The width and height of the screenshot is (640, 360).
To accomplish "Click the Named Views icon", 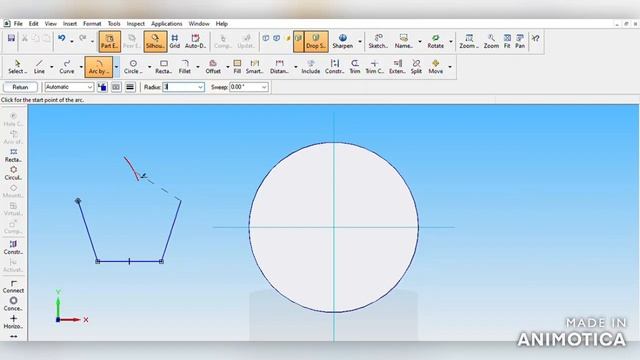I will (403, 42).
